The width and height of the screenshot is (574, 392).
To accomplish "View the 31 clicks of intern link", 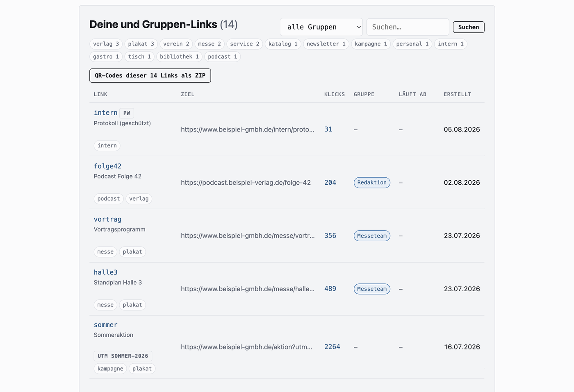I will point(328,129).
